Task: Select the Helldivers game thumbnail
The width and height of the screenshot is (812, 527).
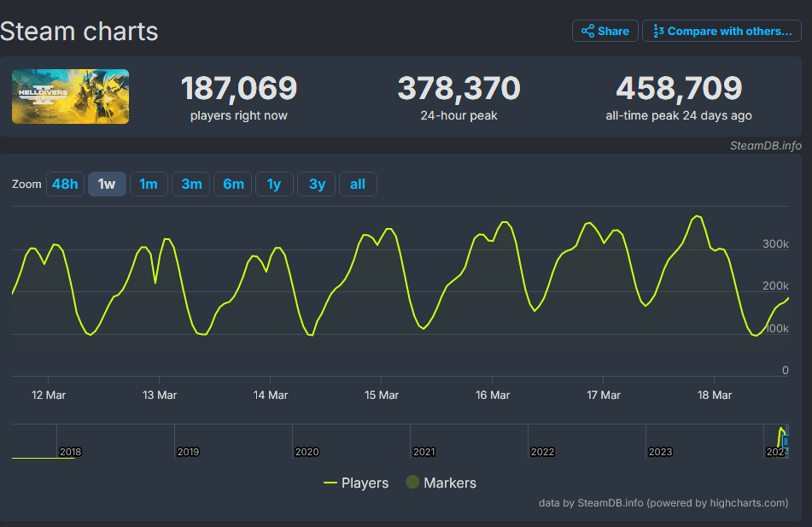Action: click(70, 97)
